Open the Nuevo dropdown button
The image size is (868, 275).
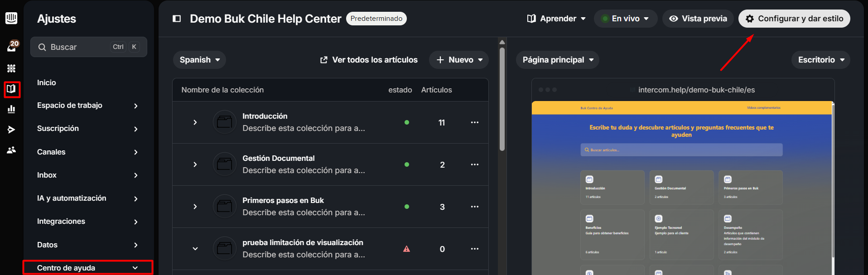click(459, 60)
